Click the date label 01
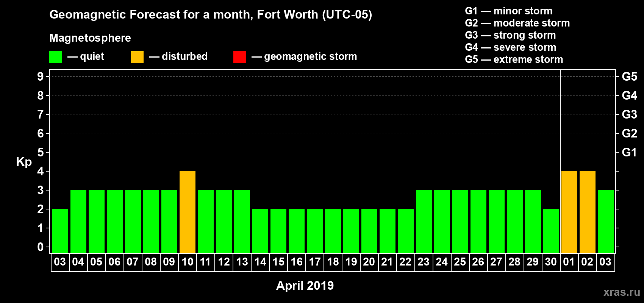Viewport: 644px width, 303px height. pos(569,262)
